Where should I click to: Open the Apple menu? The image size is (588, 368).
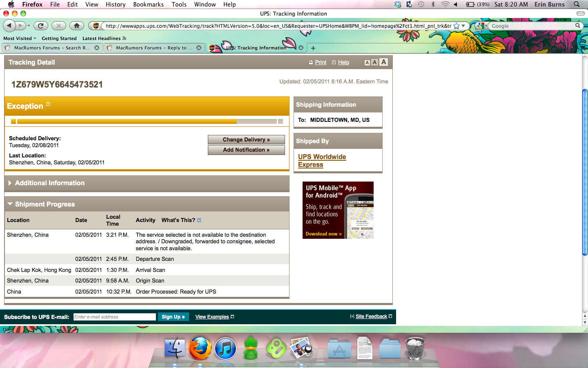click(11, 4)
